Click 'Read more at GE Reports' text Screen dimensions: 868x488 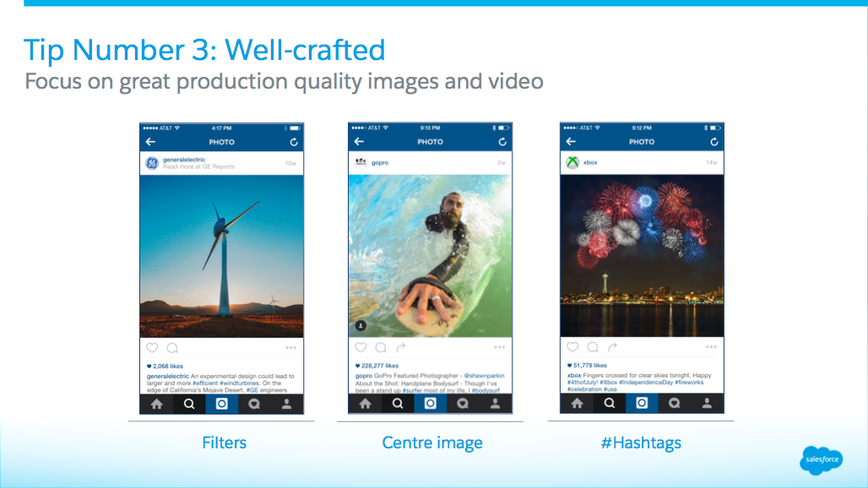(198, 166)
